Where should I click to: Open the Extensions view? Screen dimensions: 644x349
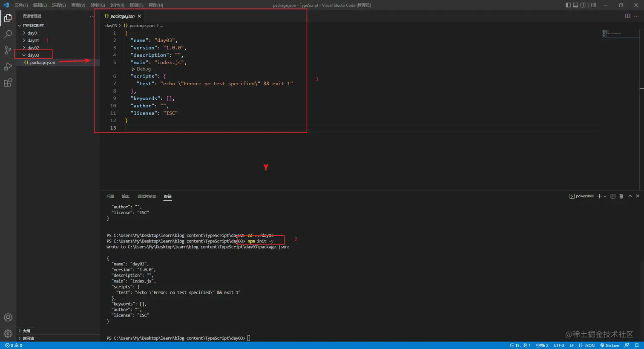[8, 83]
